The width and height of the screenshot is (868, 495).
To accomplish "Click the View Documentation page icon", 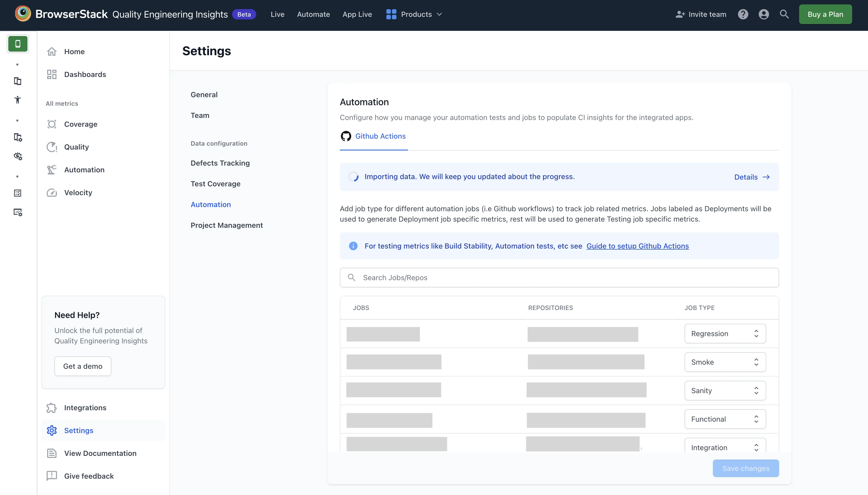I will pos(52,453).
